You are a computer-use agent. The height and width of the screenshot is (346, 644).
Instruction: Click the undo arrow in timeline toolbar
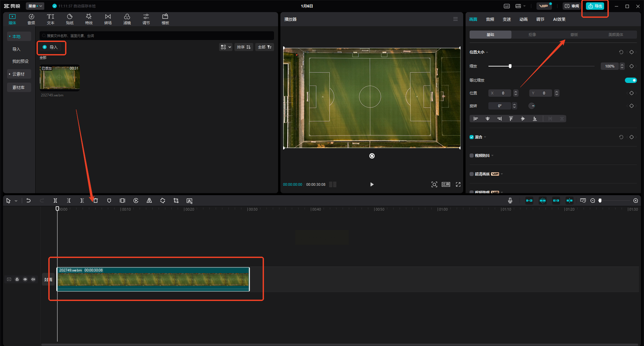pyautogui.click(x=28, y=201)
